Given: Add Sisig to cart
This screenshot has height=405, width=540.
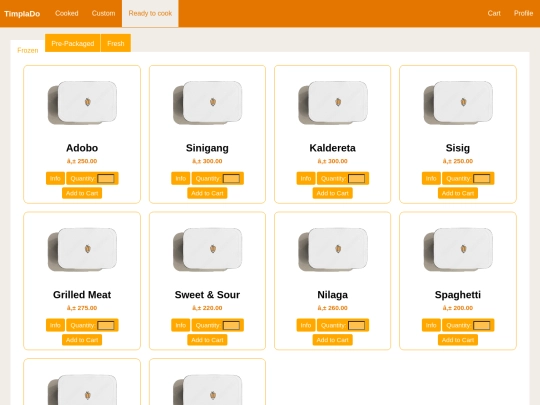Looking at the screenshot, I should [458, 193].
